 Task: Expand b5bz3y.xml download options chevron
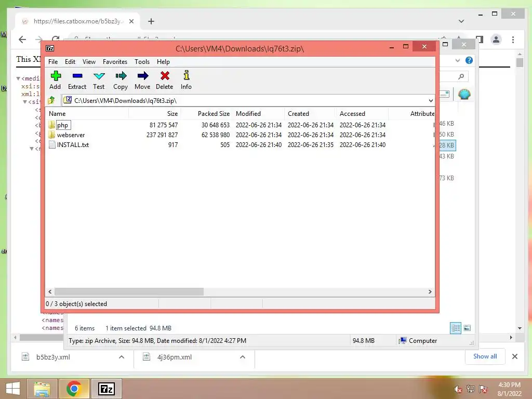pyautogui.click(x=122, y=357)
